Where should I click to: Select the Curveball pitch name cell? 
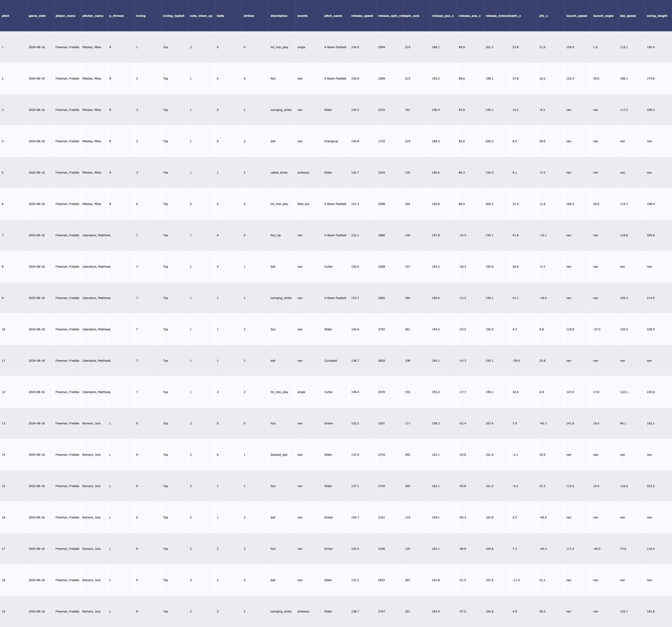331,361
